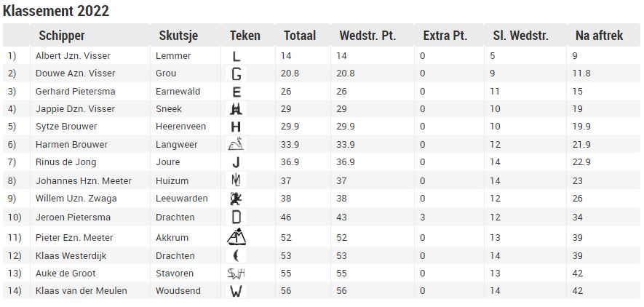Image resolution: width=644 pixels, height=307 pixels.
Task: Click the Lemmer L sail sign icon
Action: pyautogui.click(x=236, y=56)
